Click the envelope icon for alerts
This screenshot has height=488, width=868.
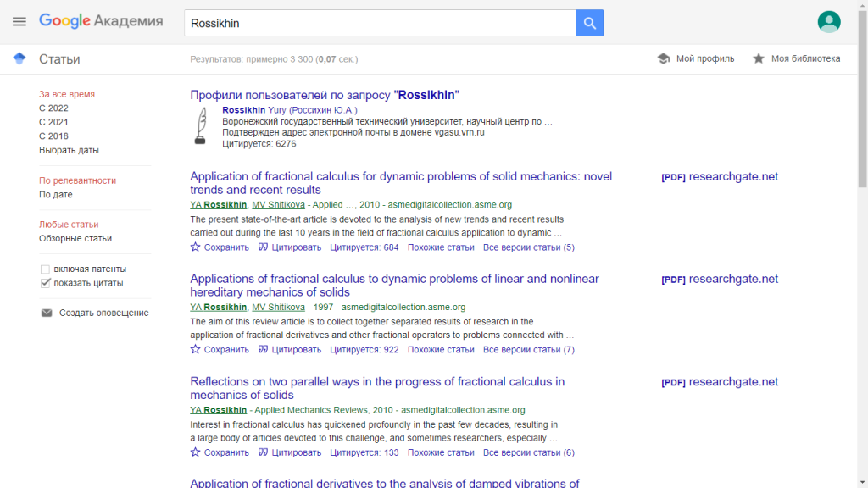click(x=47, y=313)
